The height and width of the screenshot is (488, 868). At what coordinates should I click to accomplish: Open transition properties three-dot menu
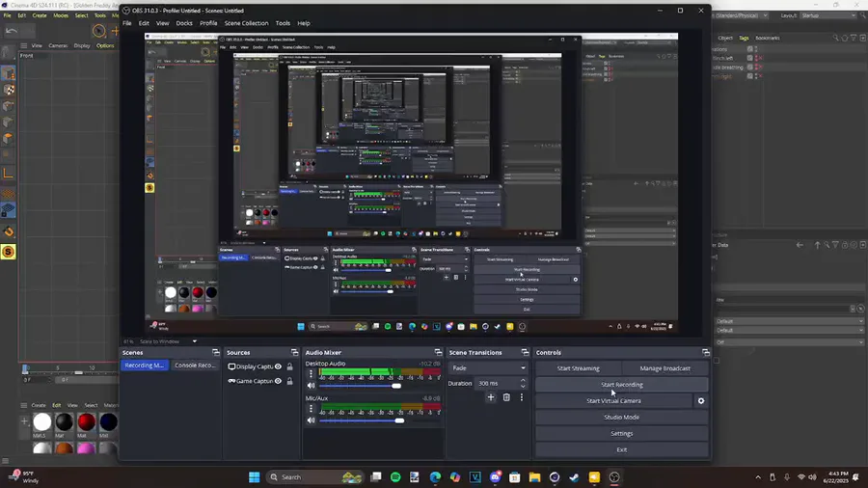point(522,397)
